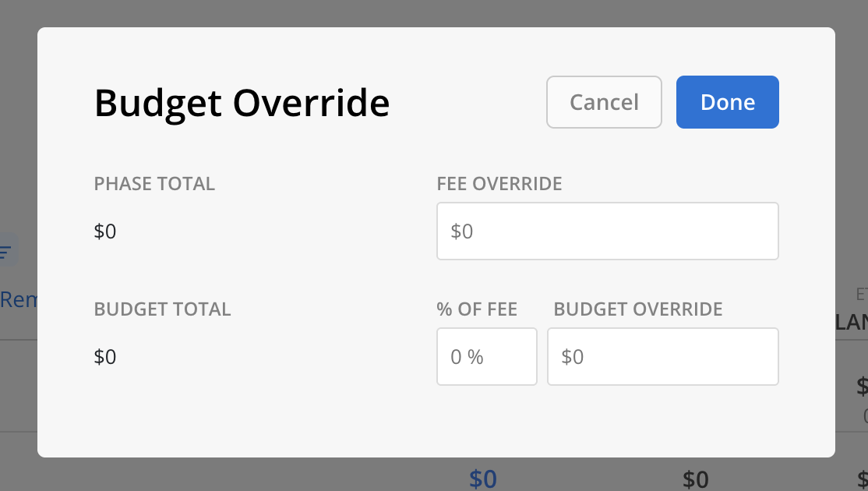This screenshot has width=868, height=491.
Task: Click the PHASE TOTAL label
Action: click(x=154, y=184)
